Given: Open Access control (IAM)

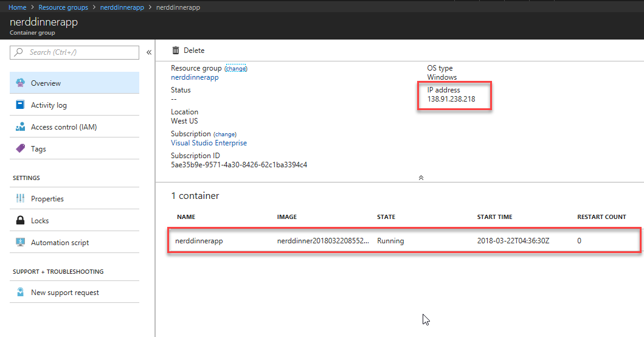Looking at the screenshot, I should (74, 127).
